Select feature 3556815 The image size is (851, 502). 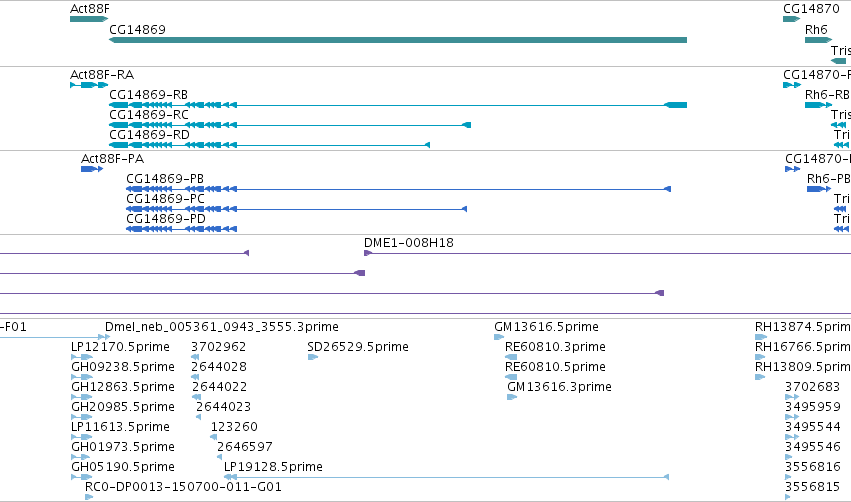pyautogui.click(x=812, y=487)
